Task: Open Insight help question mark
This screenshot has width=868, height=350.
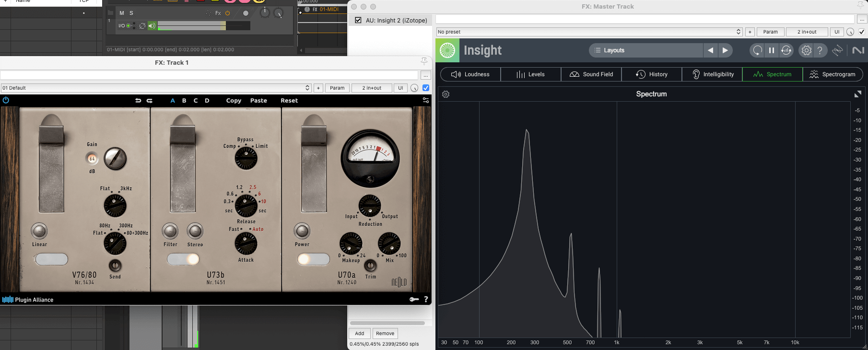Action: 820,50
